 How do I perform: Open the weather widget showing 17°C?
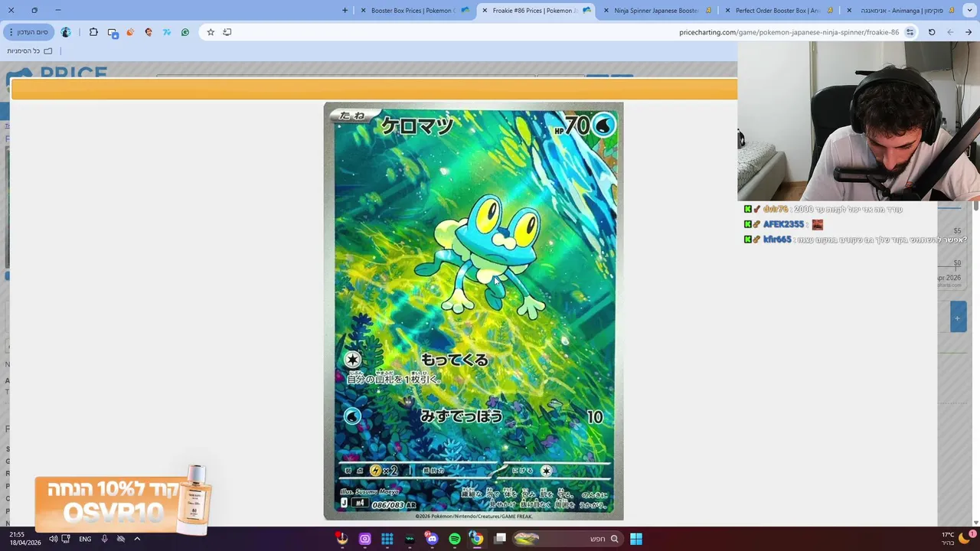click(954, 539)
